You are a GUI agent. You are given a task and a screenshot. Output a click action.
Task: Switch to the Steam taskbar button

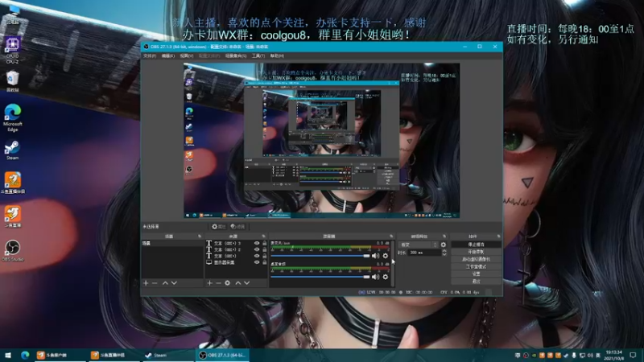click(167, 355)
